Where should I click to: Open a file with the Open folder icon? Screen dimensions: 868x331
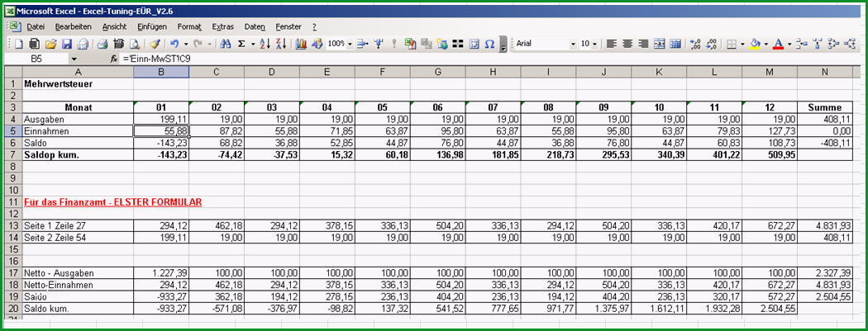click(x=51, y=44)
